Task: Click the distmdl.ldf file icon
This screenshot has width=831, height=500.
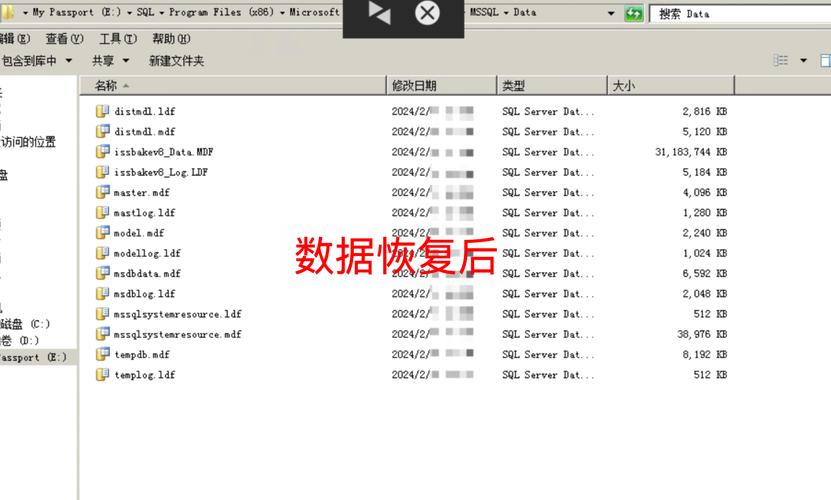Action: pyautogui.click(x=102, y=111)
